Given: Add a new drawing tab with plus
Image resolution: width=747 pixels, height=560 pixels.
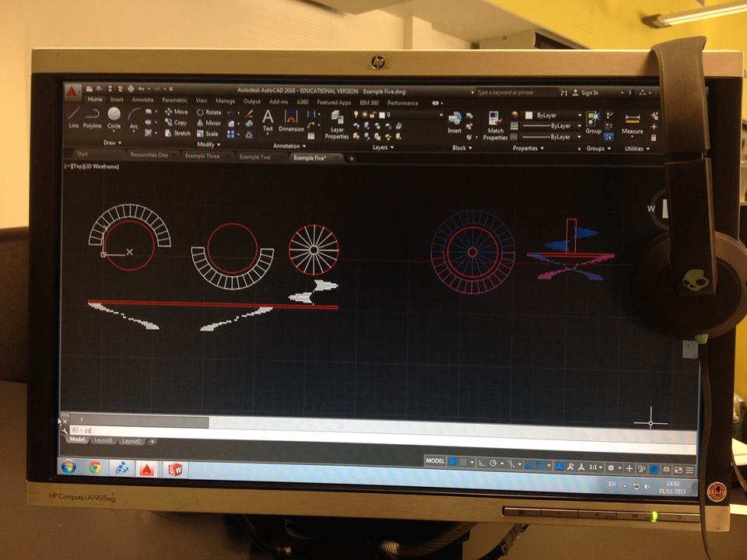Looking at the screenshot, I should (352, 158).
